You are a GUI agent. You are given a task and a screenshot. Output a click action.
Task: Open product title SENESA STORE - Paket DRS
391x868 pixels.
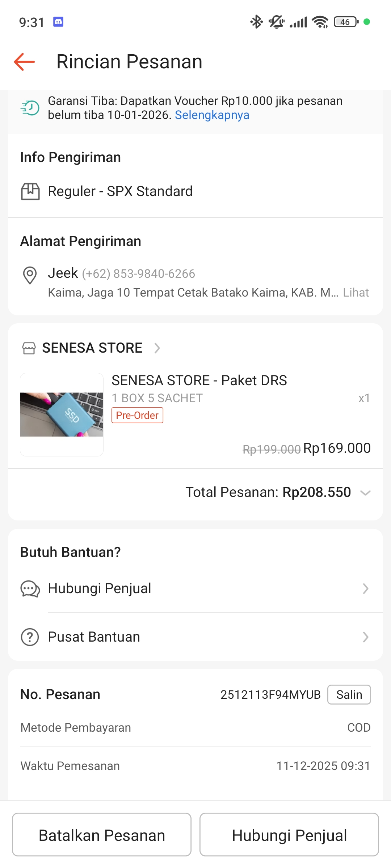pyautogui.click(x=199, y=380)
